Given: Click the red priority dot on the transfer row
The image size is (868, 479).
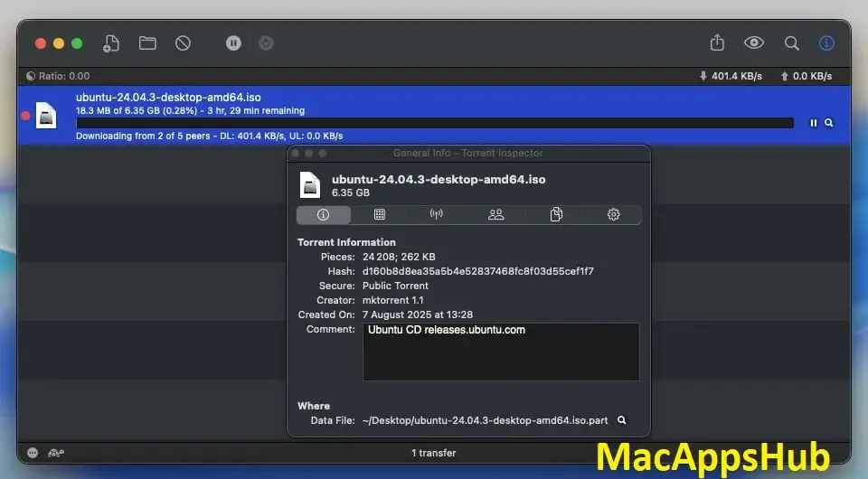Looking at the screenshot, I should tap(25, 116).
